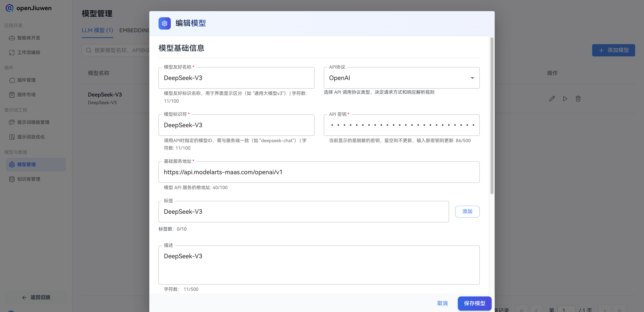Switch to the EMBEDDING models tab
Screen dimensions: 644x312
[135, 30]
